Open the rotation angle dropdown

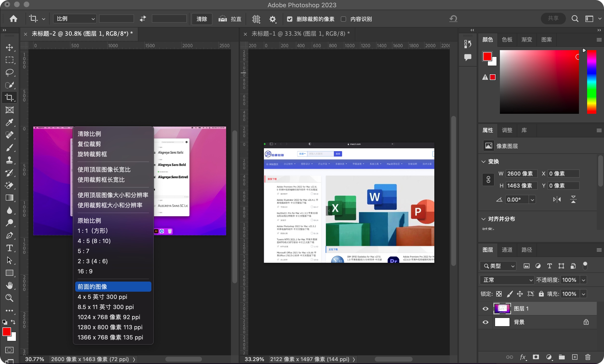[x=532, y=200]
